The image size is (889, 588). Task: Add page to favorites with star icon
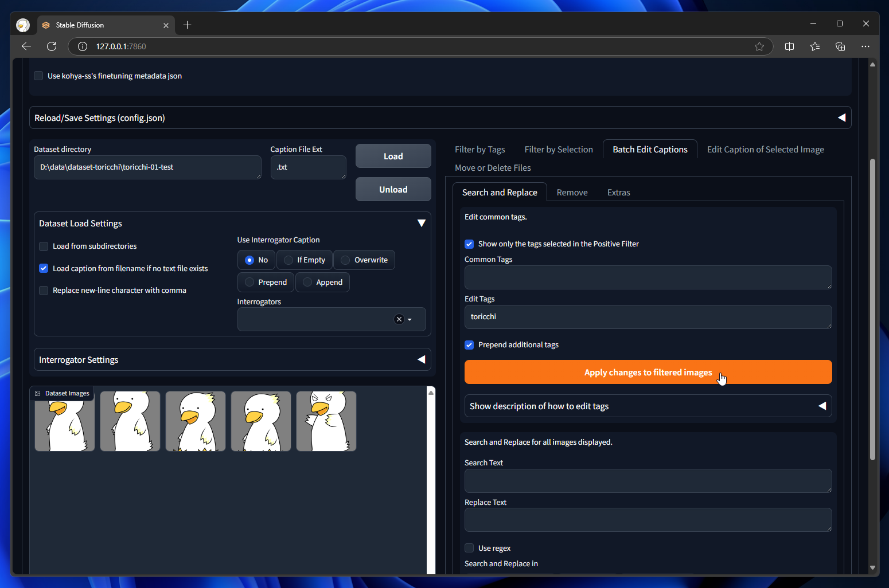(759, 46)
